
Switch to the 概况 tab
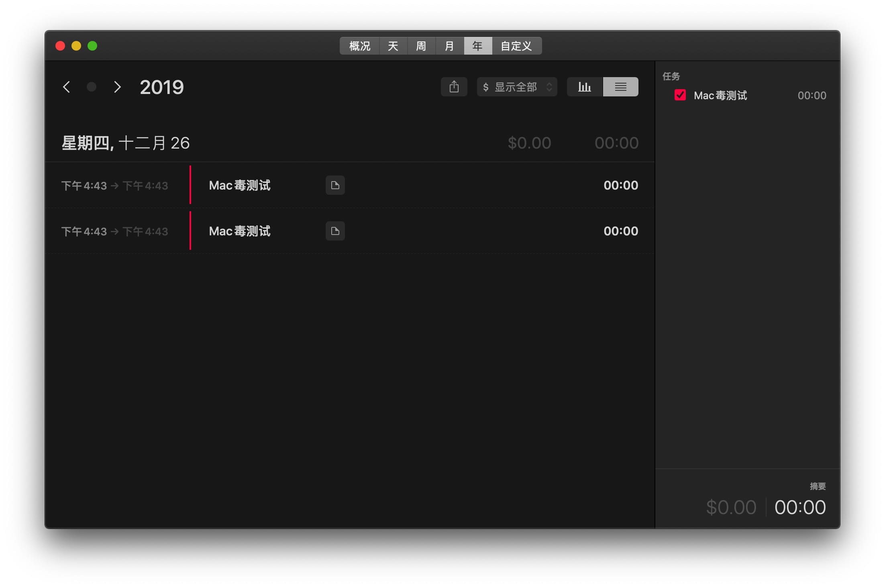pyautogui.click(x=359, y=46)
